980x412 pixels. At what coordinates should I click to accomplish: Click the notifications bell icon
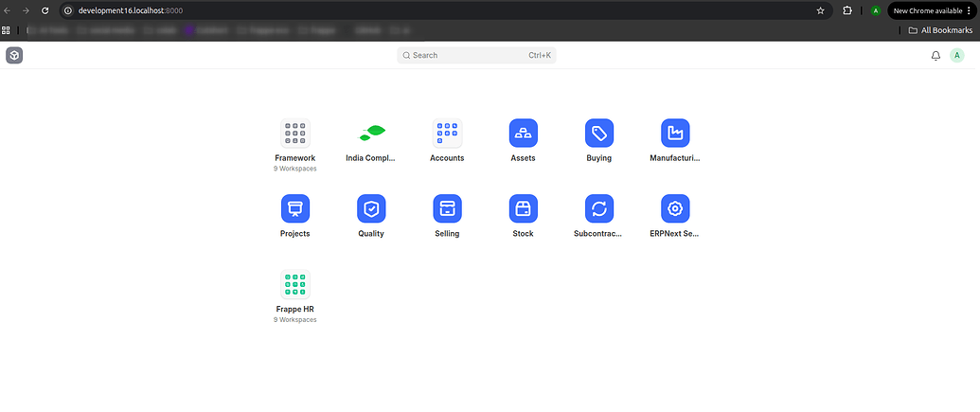coord(935,56)
